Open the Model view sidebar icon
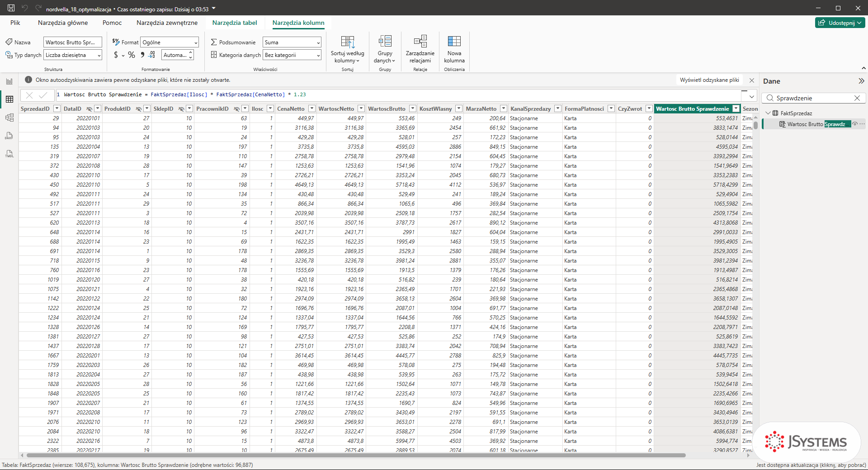The height and width of the screenshot is (470, 868). [9, 117]
